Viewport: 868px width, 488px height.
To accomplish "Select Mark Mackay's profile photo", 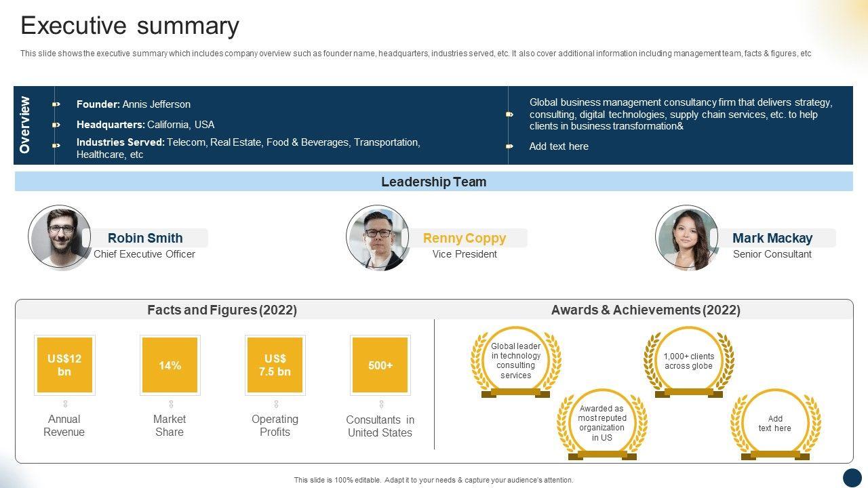I will [x=687, y=238].
